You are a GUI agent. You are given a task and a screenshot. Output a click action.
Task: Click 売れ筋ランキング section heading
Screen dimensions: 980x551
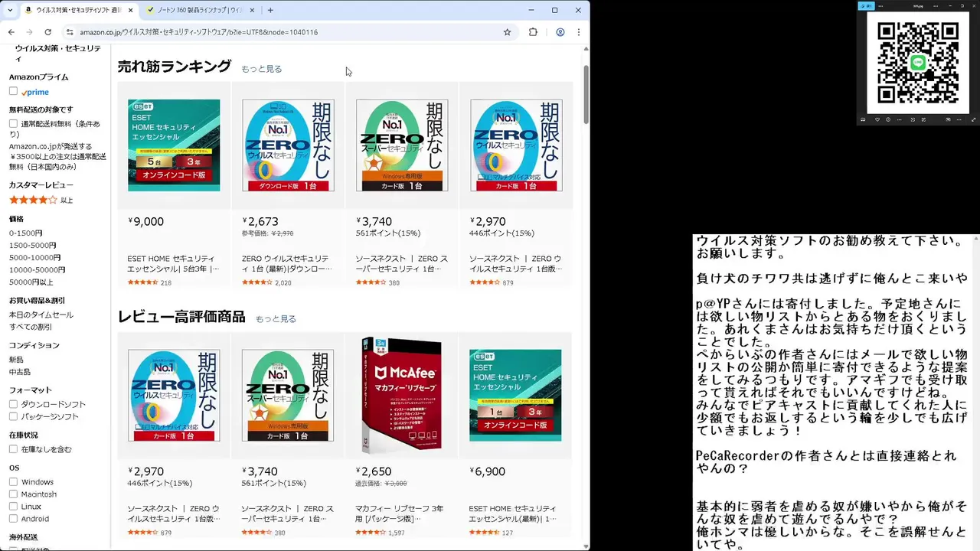tap(175, 67)
